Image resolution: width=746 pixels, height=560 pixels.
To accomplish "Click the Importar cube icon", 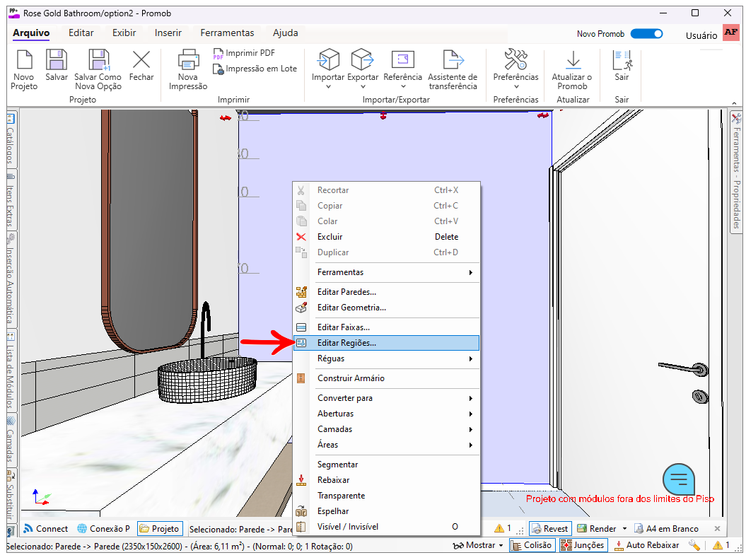I will (328, 59).
